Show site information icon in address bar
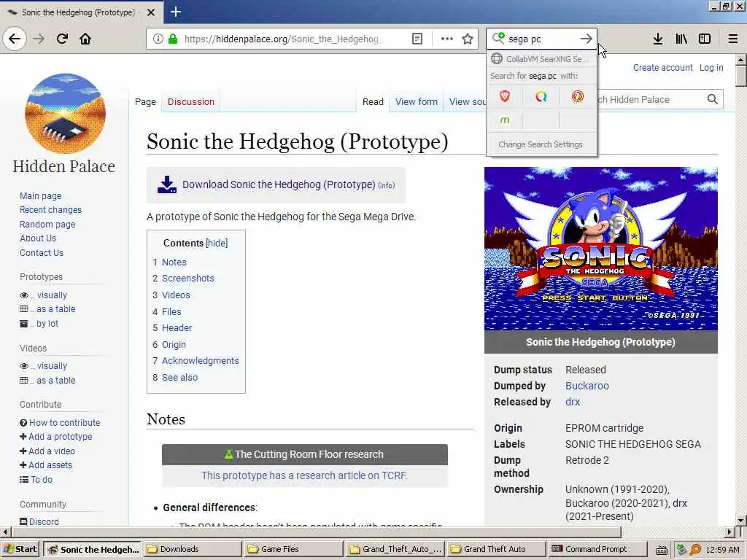 [x=158, y=39]
